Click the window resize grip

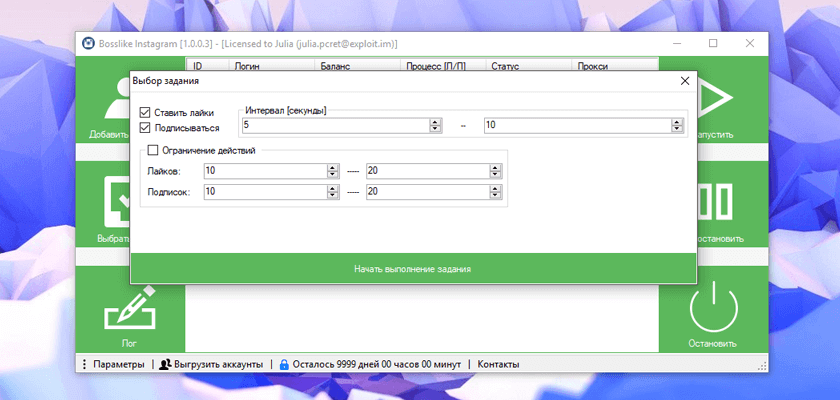pos(762,367)
